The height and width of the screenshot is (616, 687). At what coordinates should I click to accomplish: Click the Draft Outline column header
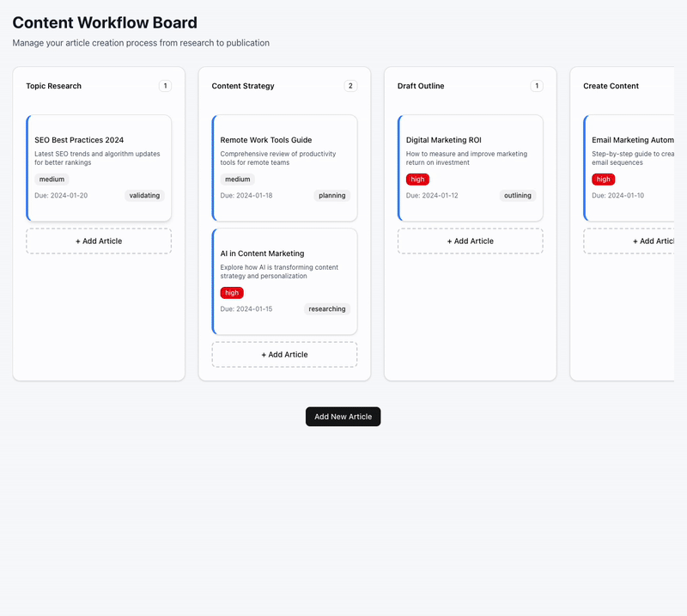[421, 86]
